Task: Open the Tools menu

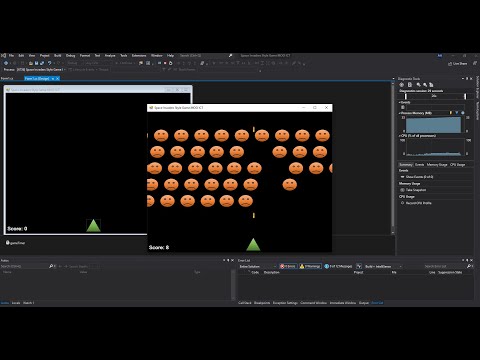Action: tap(124, 55)
